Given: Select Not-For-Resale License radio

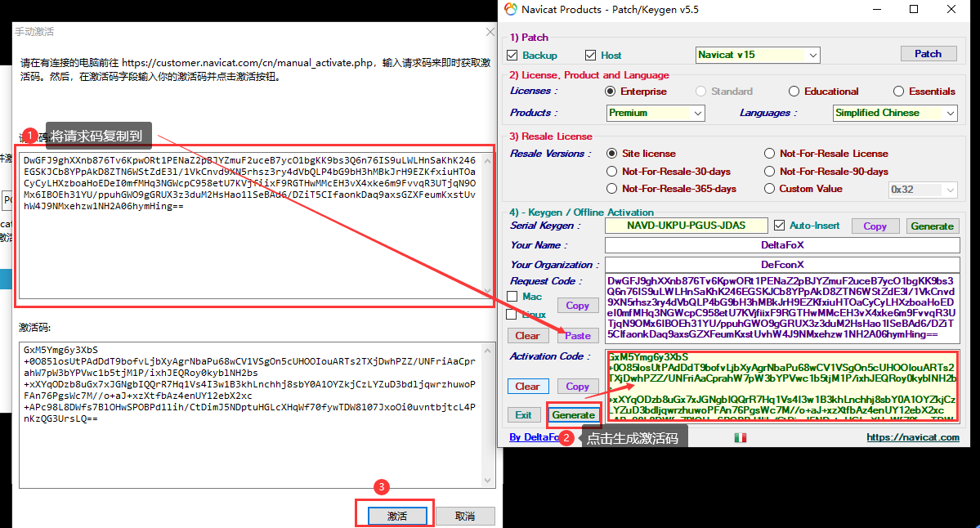Looking at the screenshot, I should point(769,153).
